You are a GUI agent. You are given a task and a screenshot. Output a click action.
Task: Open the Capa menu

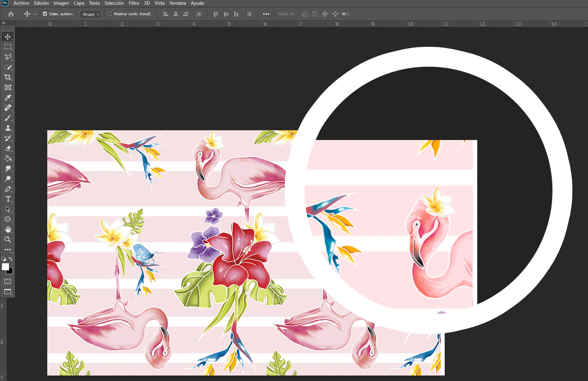pyautogui.click(x=79, y=3)
